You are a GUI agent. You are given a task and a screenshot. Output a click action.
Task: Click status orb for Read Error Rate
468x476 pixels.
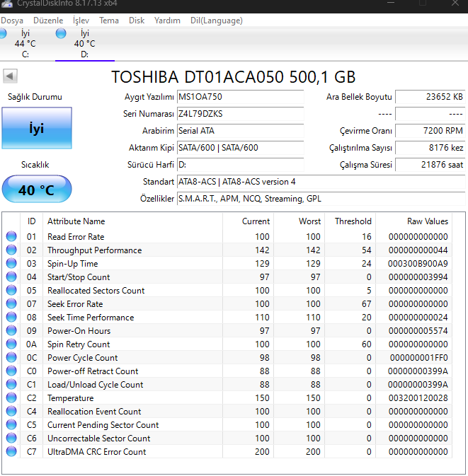(x=11, y=236)
